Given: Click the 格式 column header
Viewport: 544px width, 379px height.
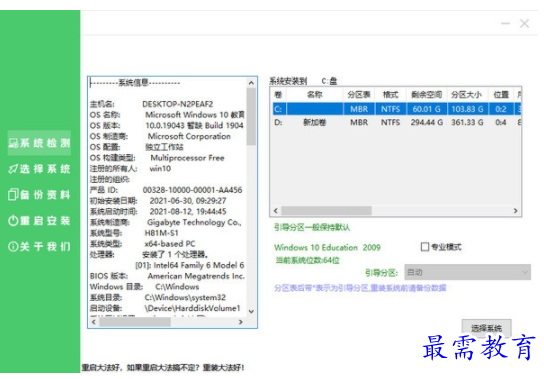Looking at the screenshot, I should [x=390, y=94].
